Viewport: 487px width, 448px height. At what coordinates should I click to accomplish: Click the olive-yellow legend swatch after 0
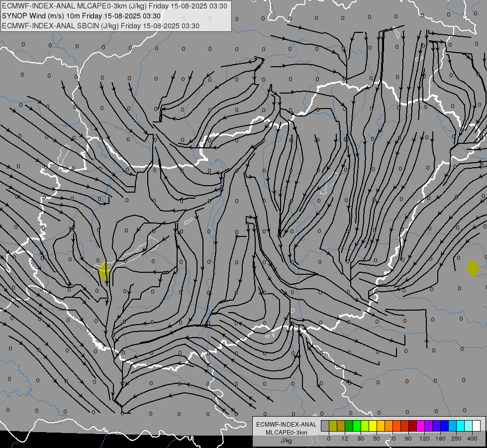[x=333, y=426]
